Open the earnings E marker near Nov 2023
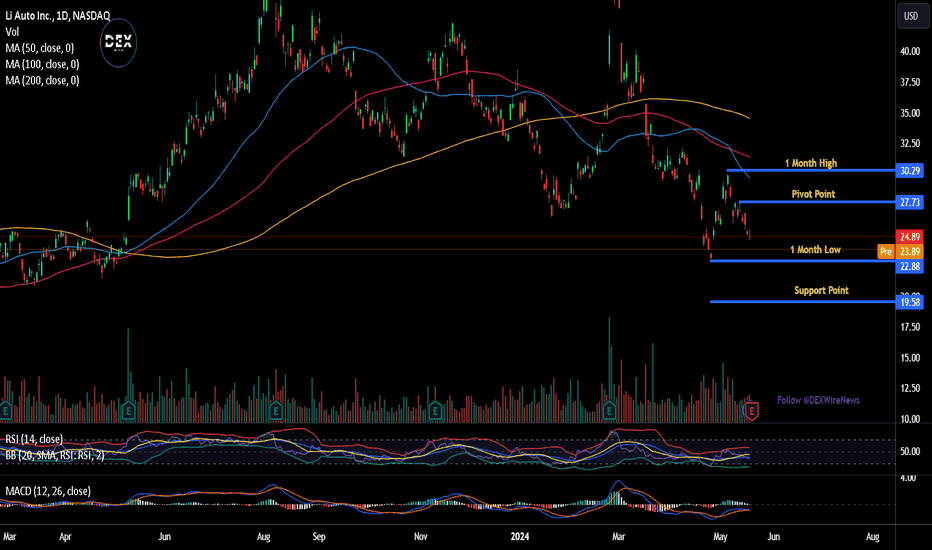The width and height of the screenshot is (932, 550). click(x=435, y=411)
